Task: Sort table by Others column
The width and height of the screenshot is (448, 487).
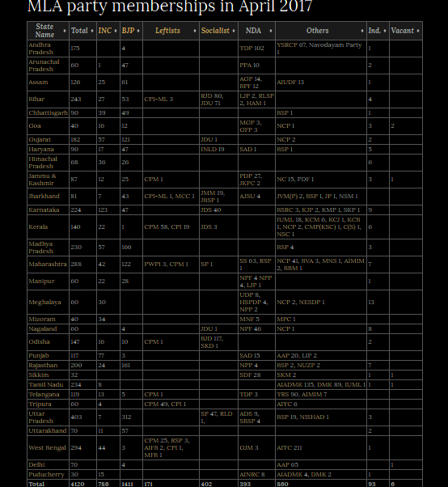Action: coord(321,31)
